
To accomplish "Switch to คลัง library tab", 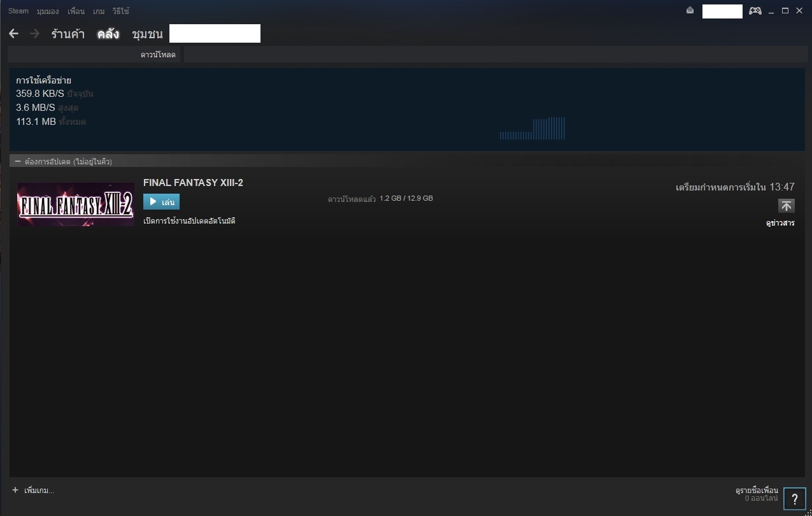I will click(108, 34).
